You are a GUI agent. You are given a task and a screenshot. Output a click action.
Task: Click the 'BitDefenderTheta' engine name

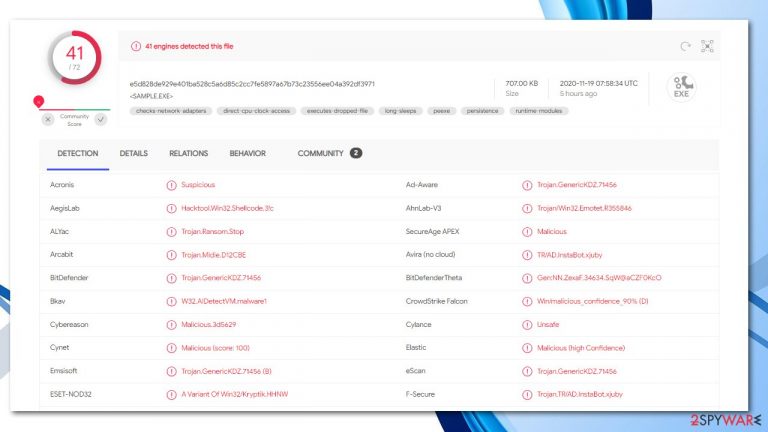pos(434,278)
